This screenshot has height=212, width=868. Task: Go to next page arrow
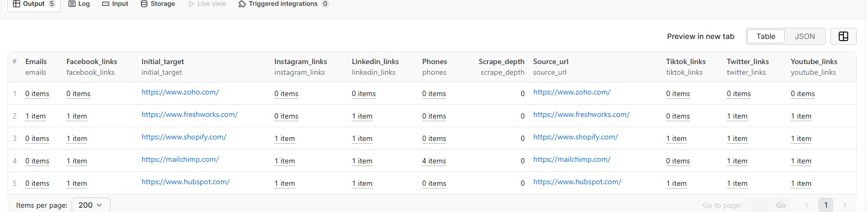845,205
